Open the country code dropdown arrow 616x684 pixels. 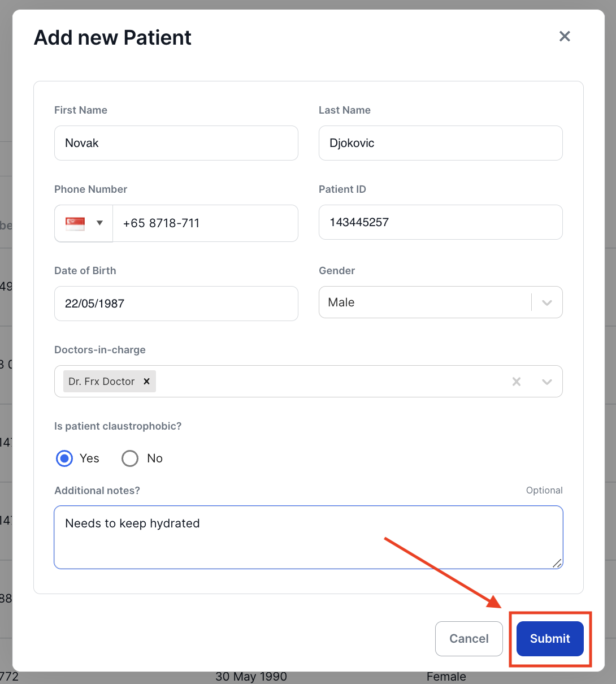[99, 223]
